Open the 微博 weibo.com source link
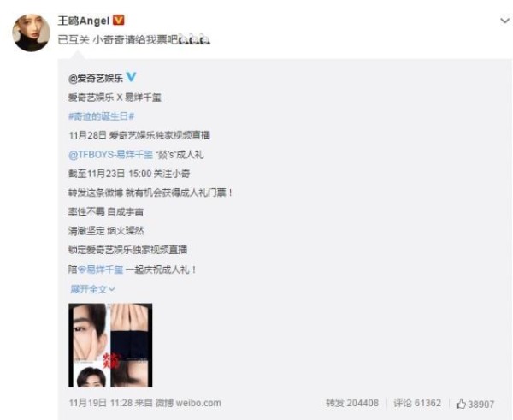The width and height of the screenshot is (513, 420). [x=188, y=403]
